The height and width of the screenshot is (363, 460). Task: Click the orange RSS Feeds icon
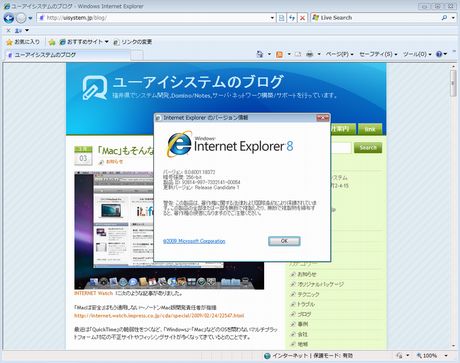279,54
